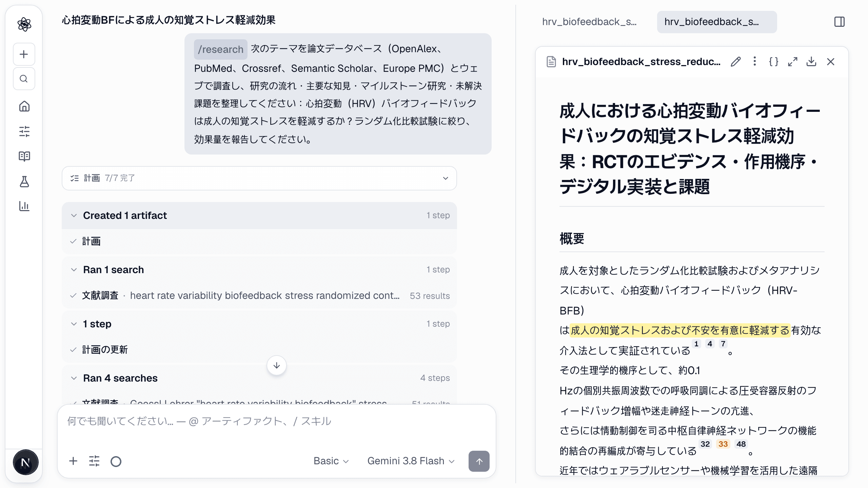Image resolution: width=868 pixels, height=488 pixels.
Task: Go to home via house icon
Action: pos(24,106)
